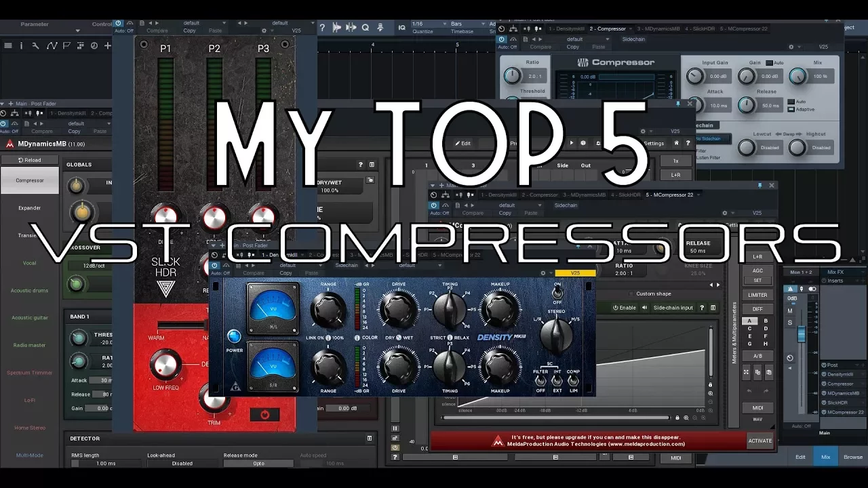The height and width of the screenshot is (488, 868).
Task: Click the home icon next to Settings
Action: (x=676, y=143)
